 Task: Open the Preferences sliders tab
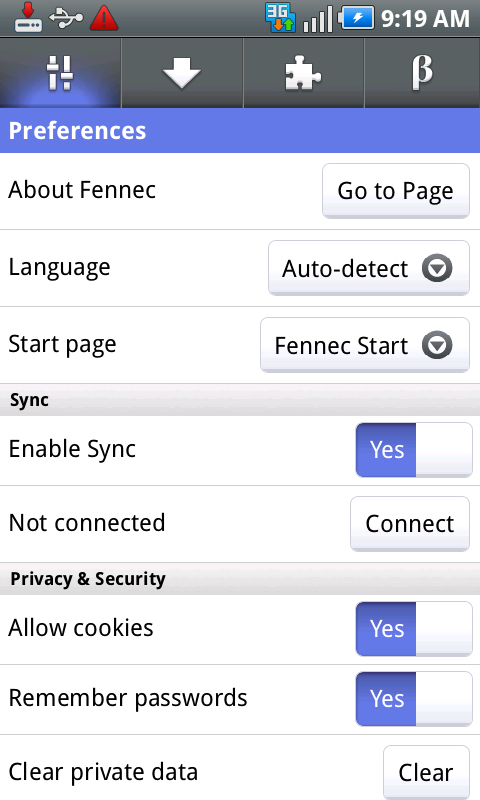[x=60, y=73]
